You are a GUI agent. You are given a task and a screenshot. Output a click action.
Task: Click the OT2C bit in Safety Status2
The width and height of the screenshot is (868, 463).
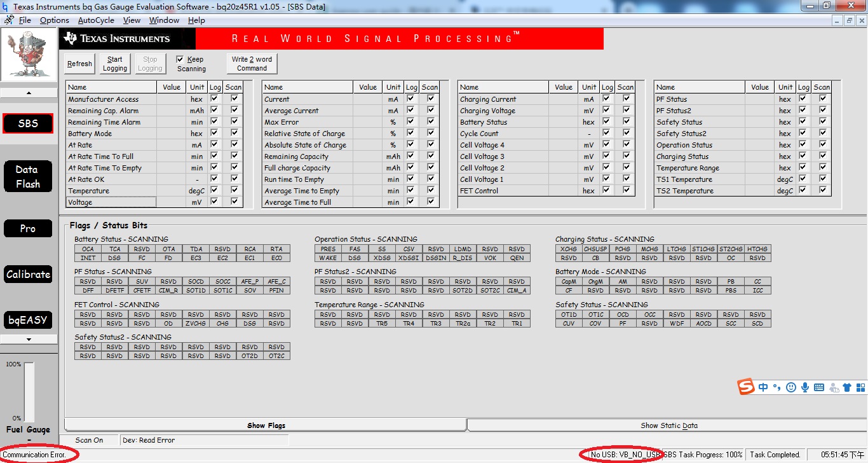click(276, 356)
